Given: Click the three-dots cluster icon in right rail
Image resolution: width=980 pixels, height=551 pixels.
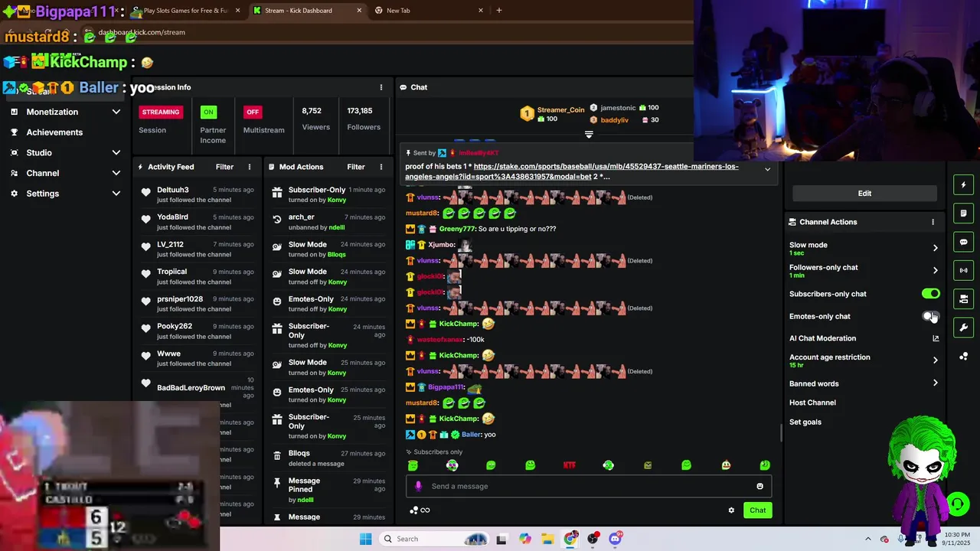Looking at the screenshot, I should (963, 356).
